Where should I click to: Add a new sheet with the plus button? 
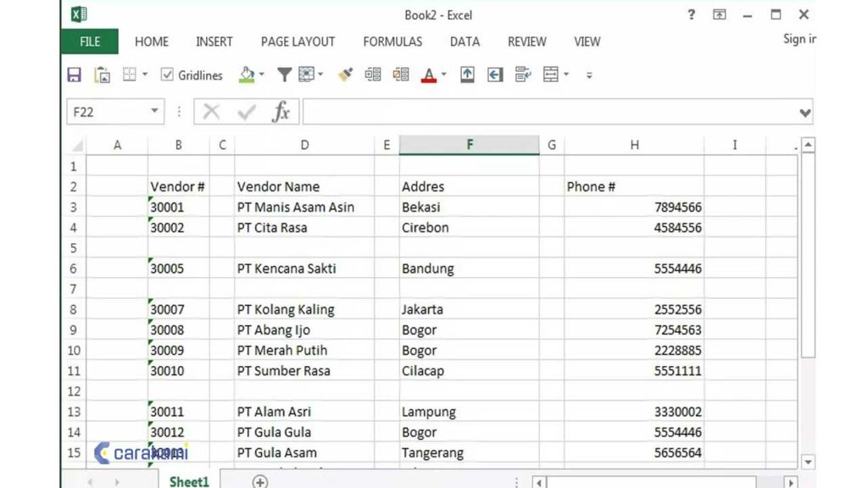click(260, 480)
